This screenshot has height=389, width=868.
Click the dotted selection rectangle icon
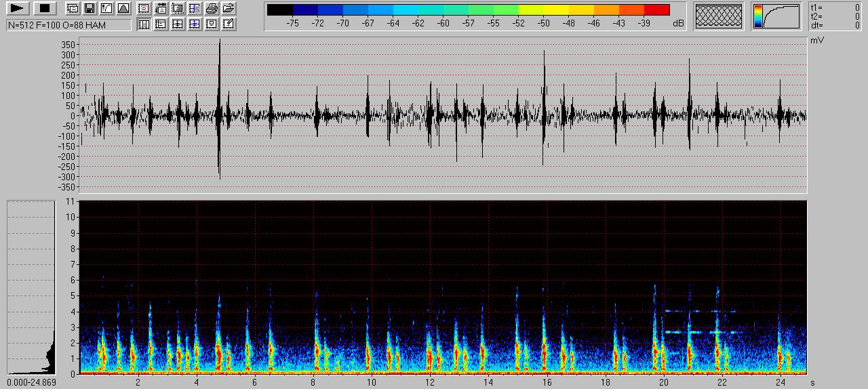(178, 9)
